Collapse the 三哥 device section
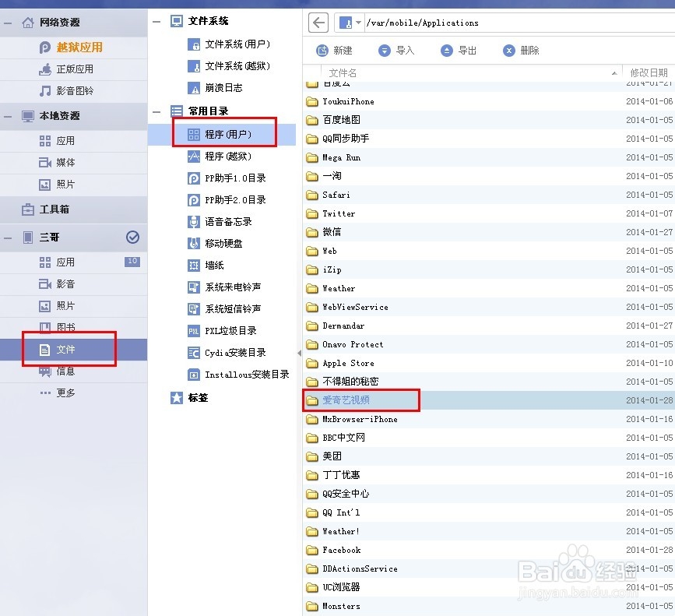 tap(9, 238)
